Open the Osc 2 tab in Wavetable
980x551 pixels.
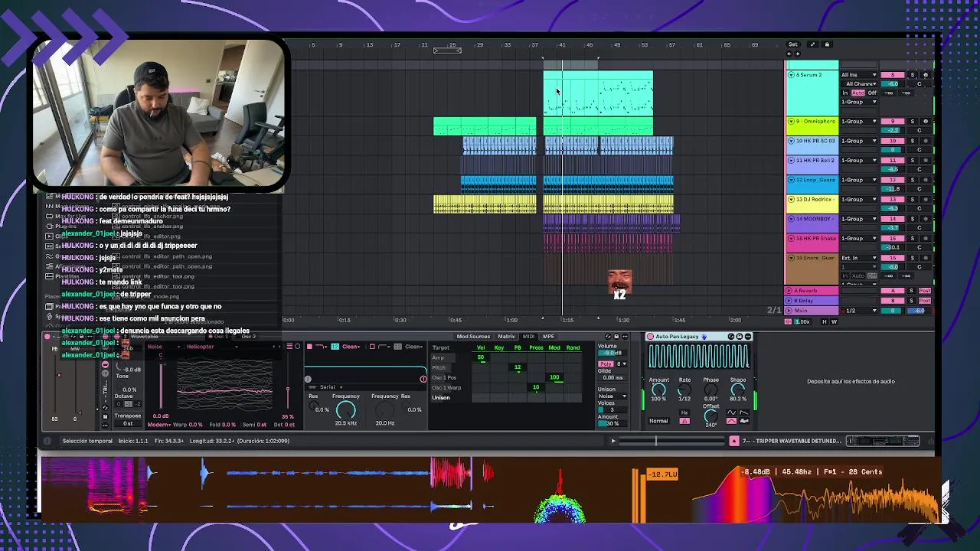249,337
